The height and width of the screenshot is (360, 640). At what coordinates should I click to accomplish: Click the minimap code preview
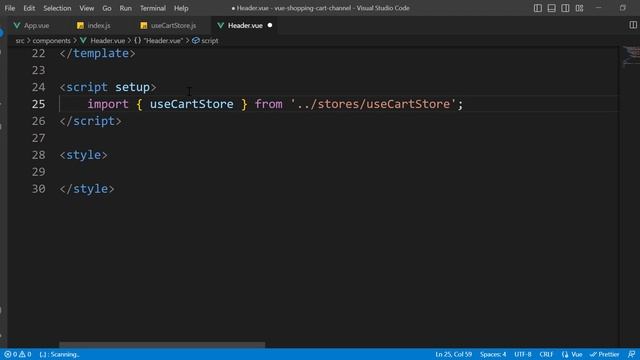(631, 56)
